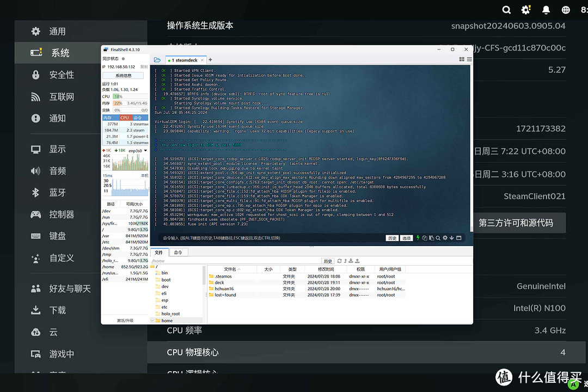Image resolution: width=588 pixels, height=392 pixels.
Task: Refresh the file list in file panel
Action: (340, 261)
